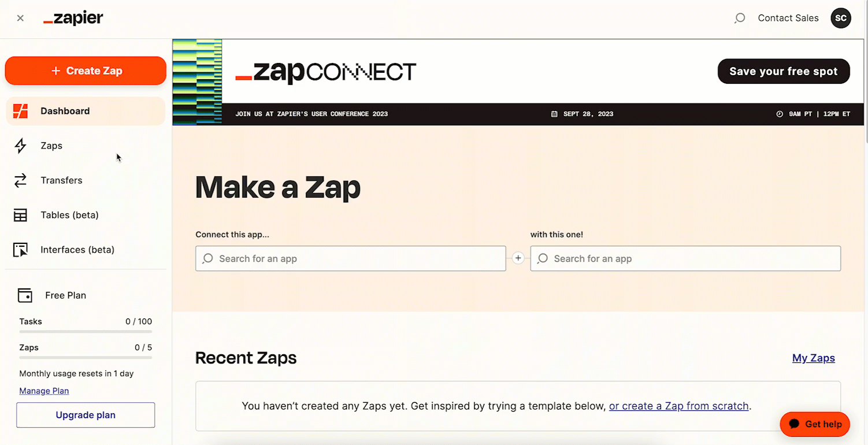Open the SC account avatar menu
This screenshot has width=868, height=445.
click(x=841, y=18)
